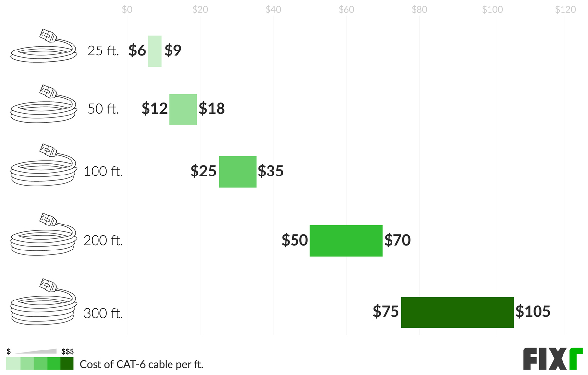Click the $60 axis label
Screen dimensions: 588x375
click(346, 9)
